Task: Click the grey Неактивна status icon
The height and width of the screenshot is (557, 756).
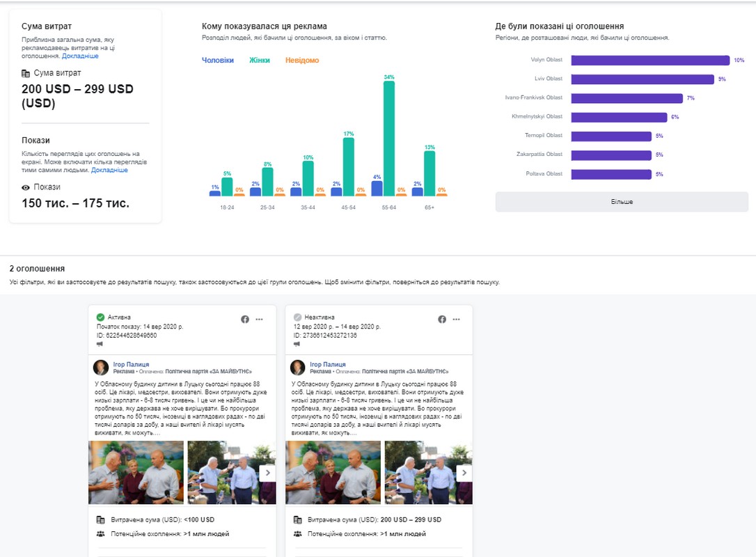Action: click(298, 317)
